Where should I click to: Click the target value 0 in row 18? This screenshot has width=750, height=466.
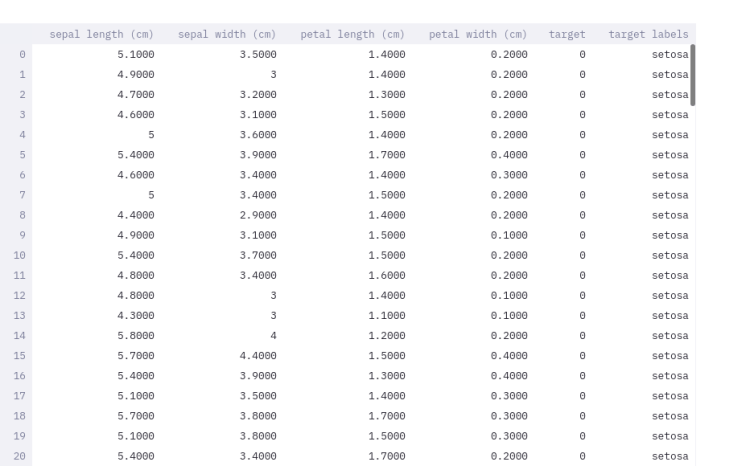point(581,416)
